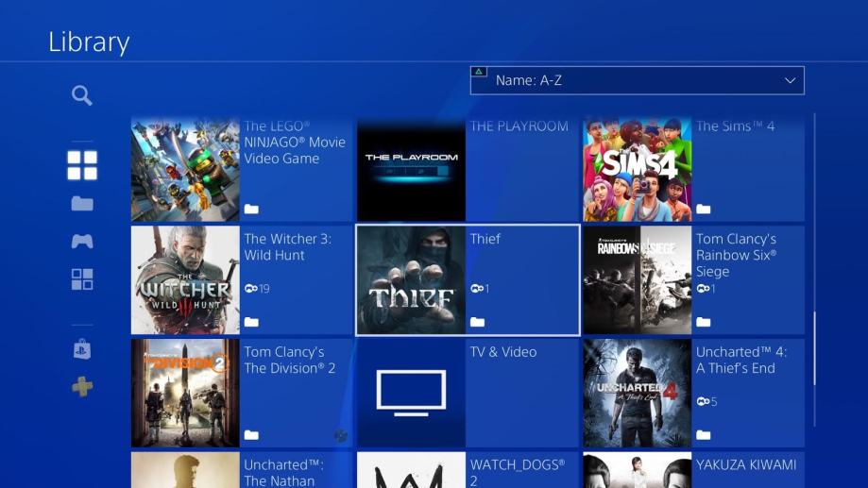
Task: Open the library search magnifier icon
Action: [x=82, y=95]
